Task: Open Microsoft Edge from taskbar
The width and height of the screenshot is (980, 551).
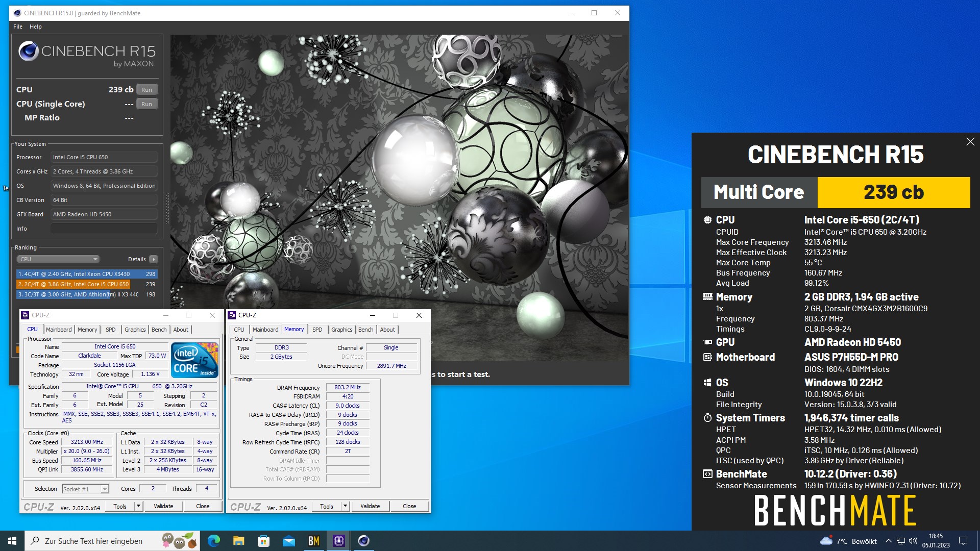Action: point(214,541)
